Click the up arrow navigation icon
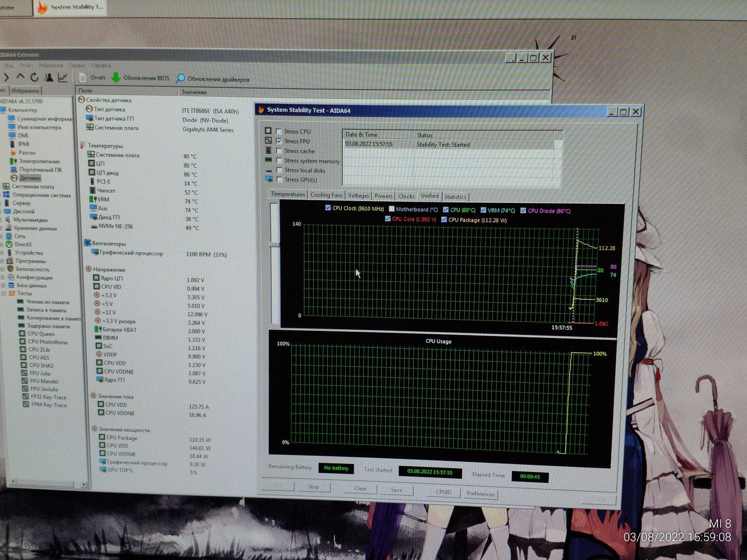Image resolution: width=747 pixels, height=560 pixels. (x=20, y=77)
